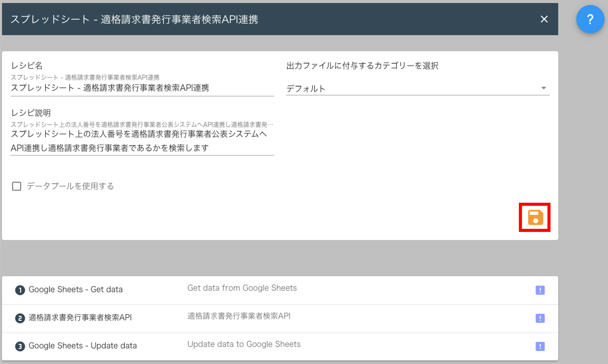Click the Get data from Google Sheets description
The width and height of the screenshot is (608, 364).
[242, 288]
